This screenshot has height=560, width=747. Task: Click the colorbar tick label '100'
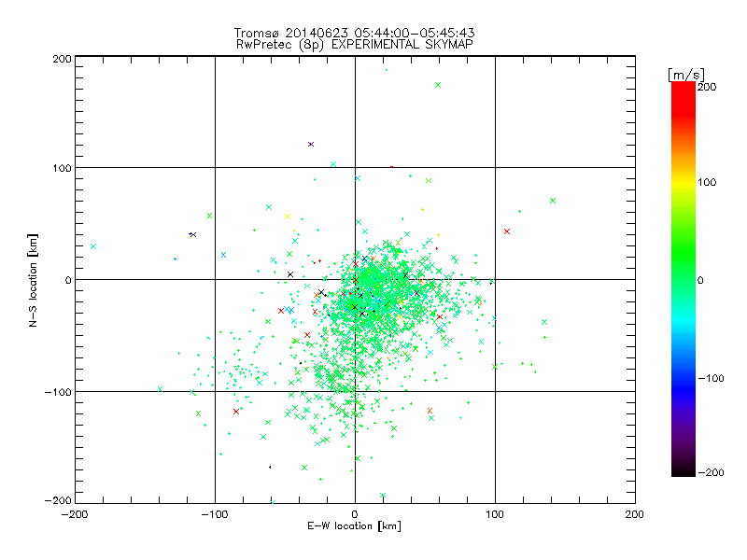point(707,182)
